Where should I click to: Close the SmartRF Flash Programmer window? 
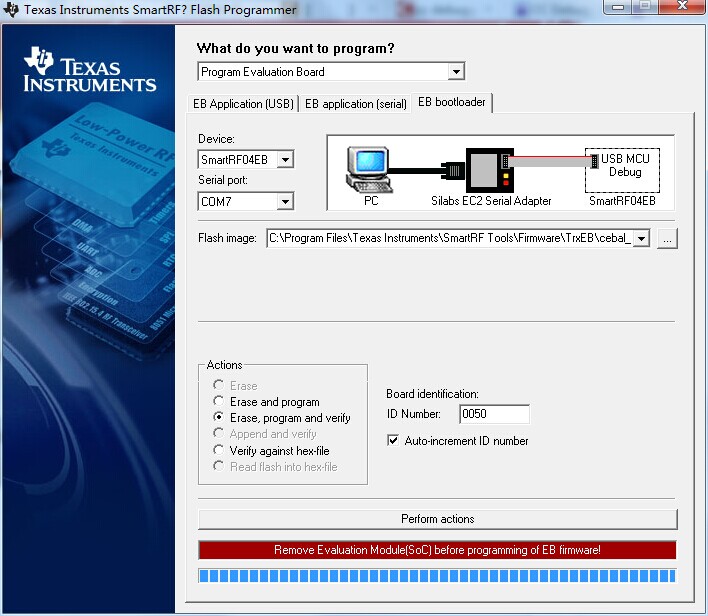pyautogui.click(x=682, y=6)
